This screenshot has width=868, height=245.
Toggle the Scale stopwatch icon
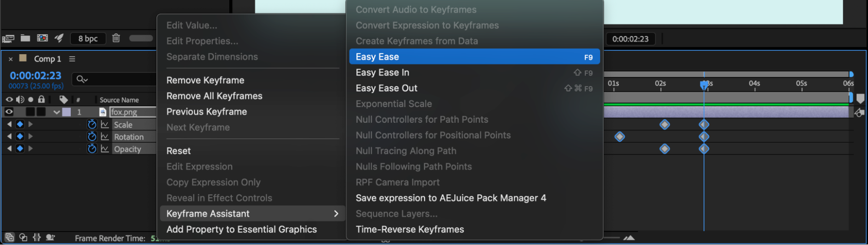(92, 124)
